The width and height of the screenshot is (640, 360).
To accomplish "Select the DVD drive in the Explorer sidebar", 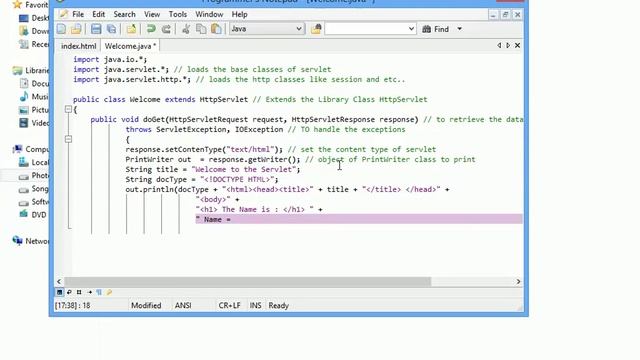I will [33, 215].
